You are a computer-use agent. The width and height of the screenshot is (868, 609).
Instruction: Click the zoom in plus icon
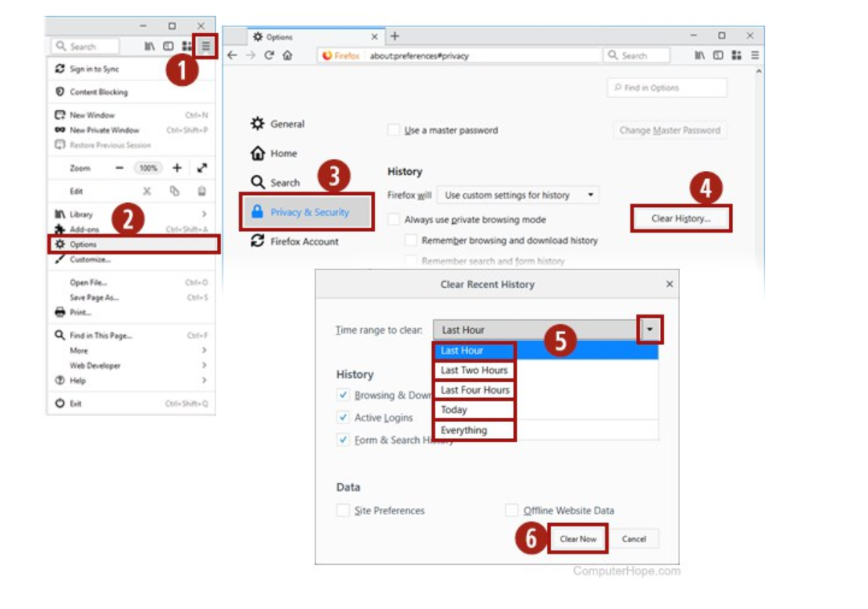click(x=177, y=168)
